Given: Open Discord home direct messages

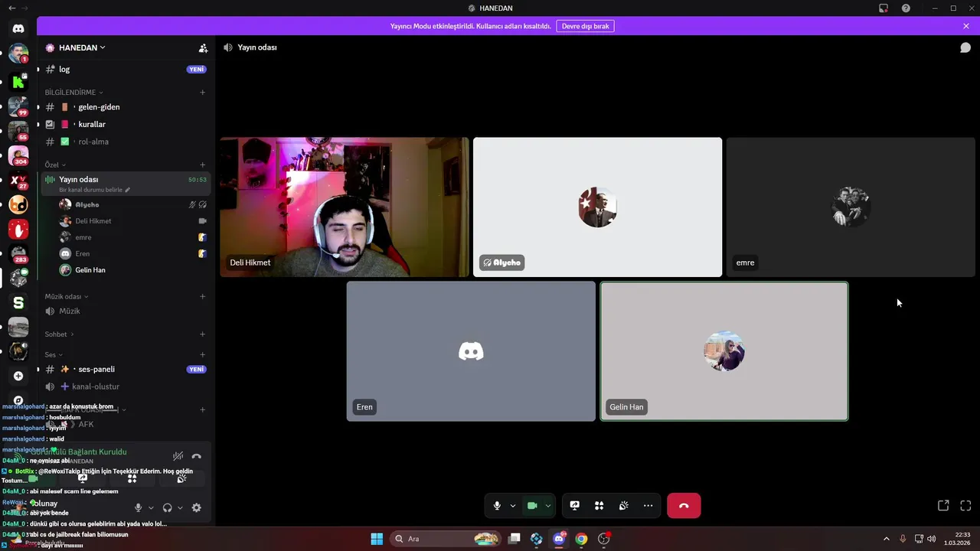Looking at the screenshot, I should [x=18, y=28].
